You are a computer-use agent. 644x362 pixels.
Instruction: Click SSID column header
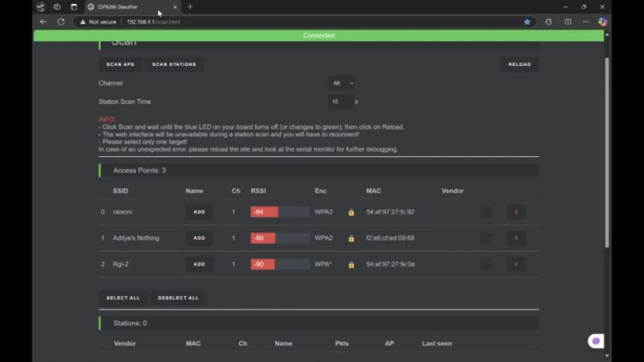pyautogui.click(x=120, y=191)
